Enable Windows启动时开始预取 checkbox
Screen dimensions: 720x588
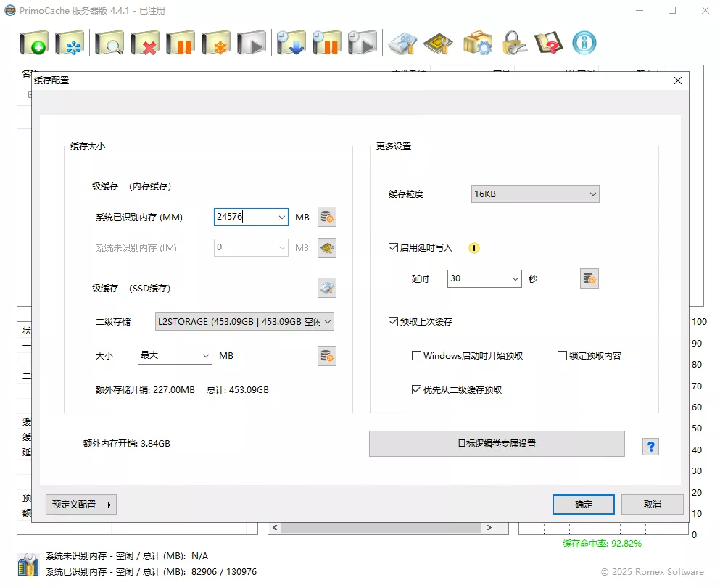point(417,355)
